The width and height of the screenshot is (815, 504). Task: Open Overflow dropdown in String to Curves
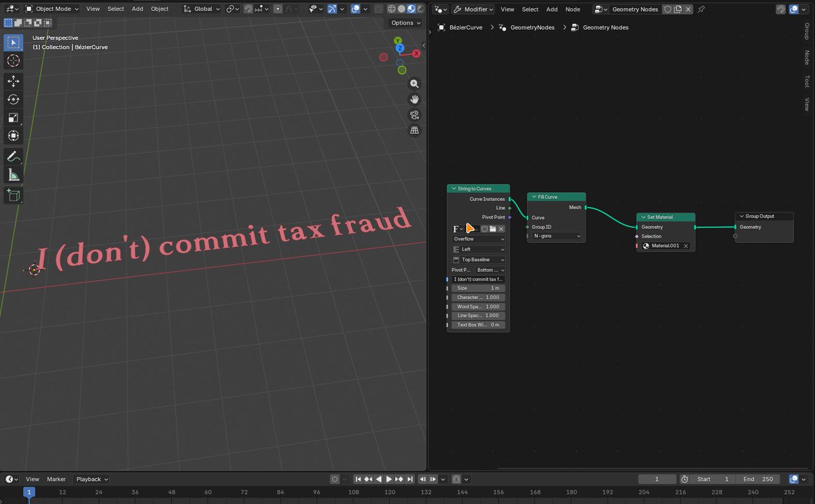479,239
